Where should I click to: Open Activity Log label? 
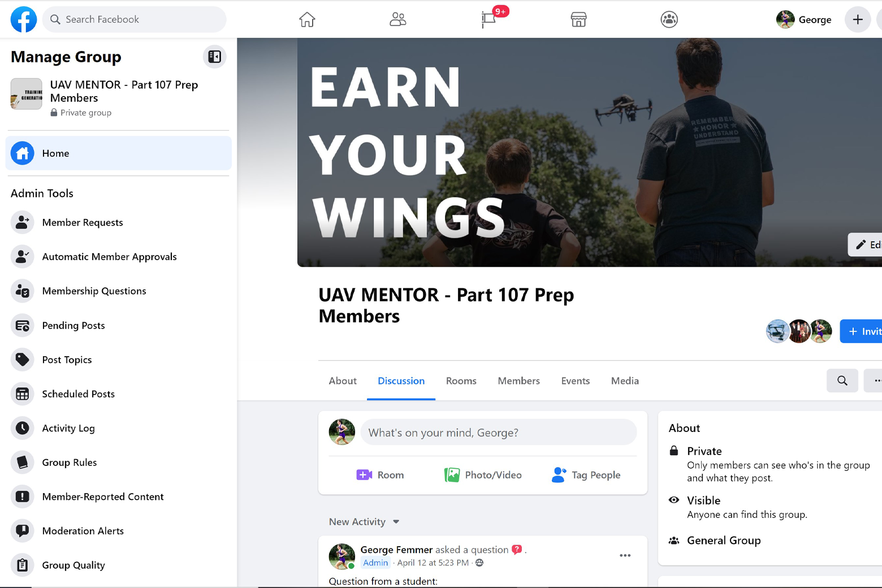pos(68,429)
